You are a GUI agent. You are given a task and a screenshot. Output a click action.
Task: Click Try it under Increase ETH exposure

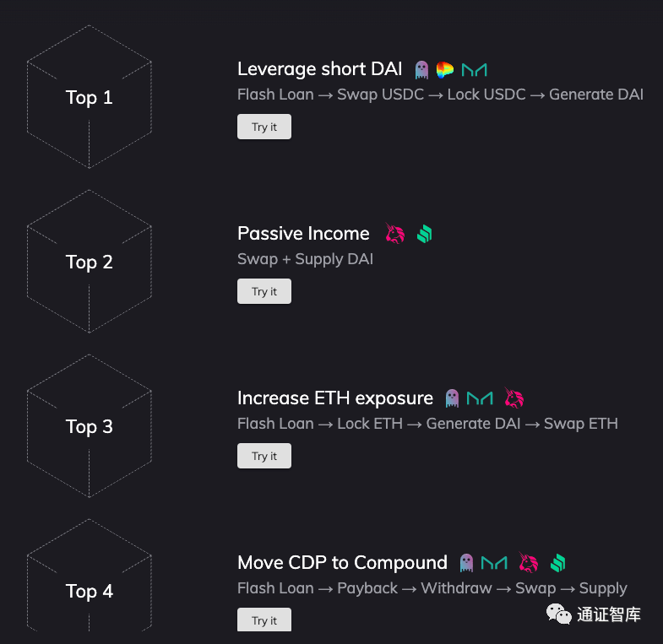[264, 456]
